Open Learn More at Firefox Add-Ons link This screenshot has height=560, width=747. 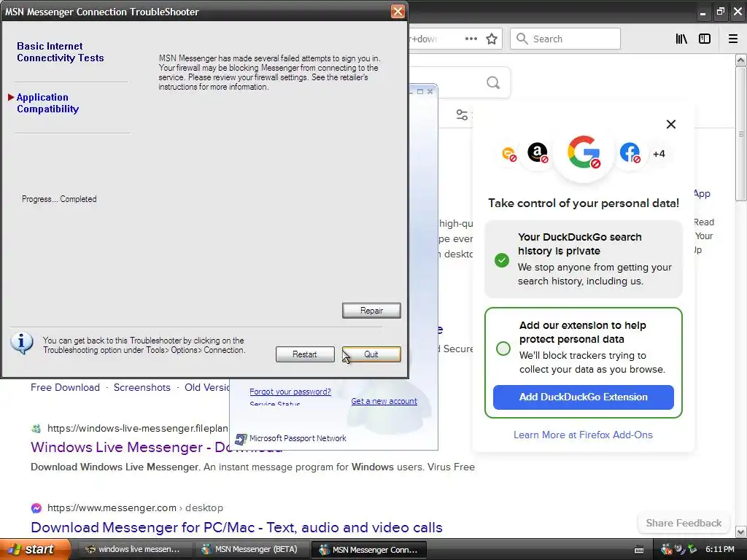click(x=583, y=435)
